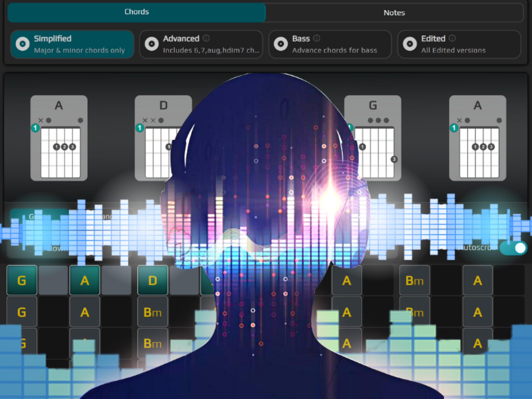The width and height of the screenshot is (532, 399).
Task: Toggle the Autoscroll switch
Action: coord(513,248)
